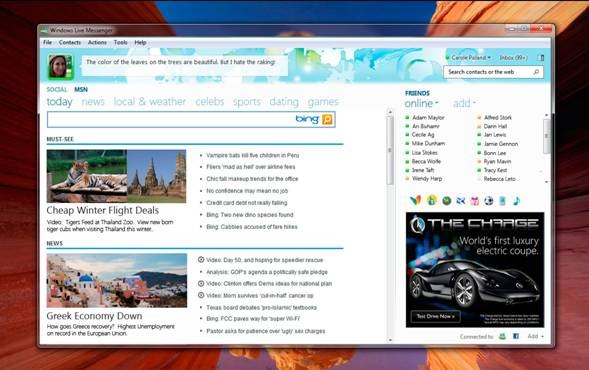Click the Windows Live Messenger title bar icon
Screen dimensions: 589x370
coord(44,30)
